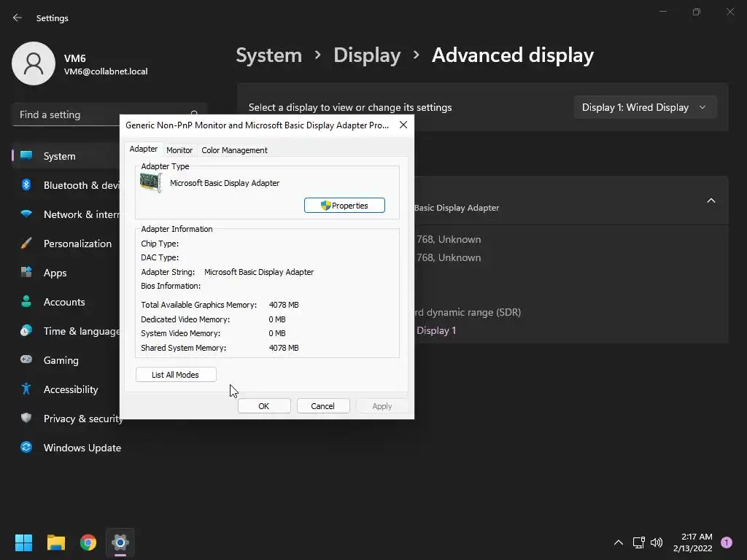Click the adapter Properties button

pyautogui.click(x=344, y=205)
